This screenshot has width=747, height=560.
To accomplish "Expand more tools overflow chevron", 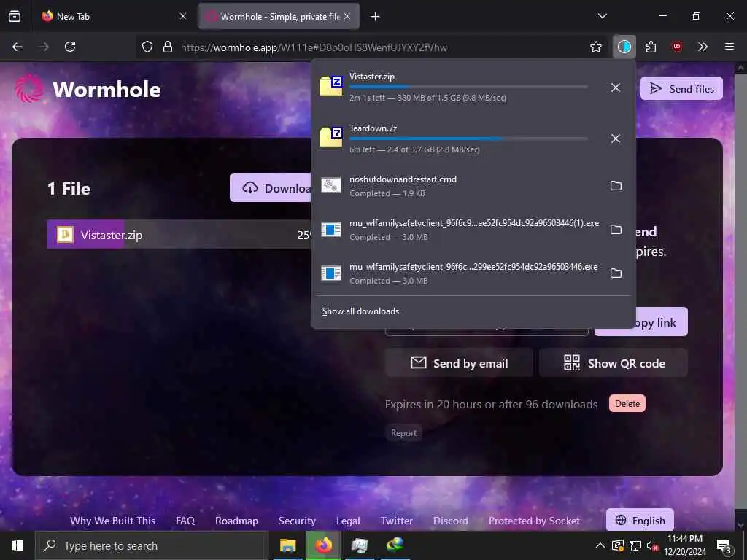I will click(x=703, y=47).
